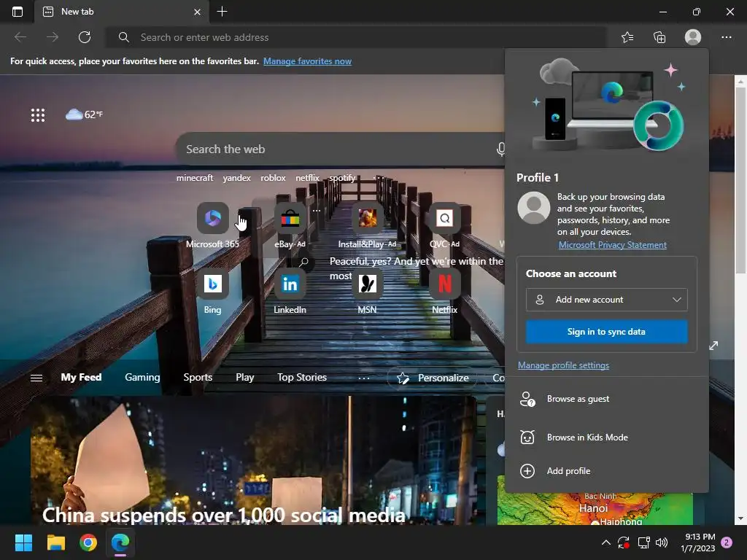This screenshot has height=560, width=747.
Task: Open Microsoft Privacy Statement link
Action: (612, 245)
